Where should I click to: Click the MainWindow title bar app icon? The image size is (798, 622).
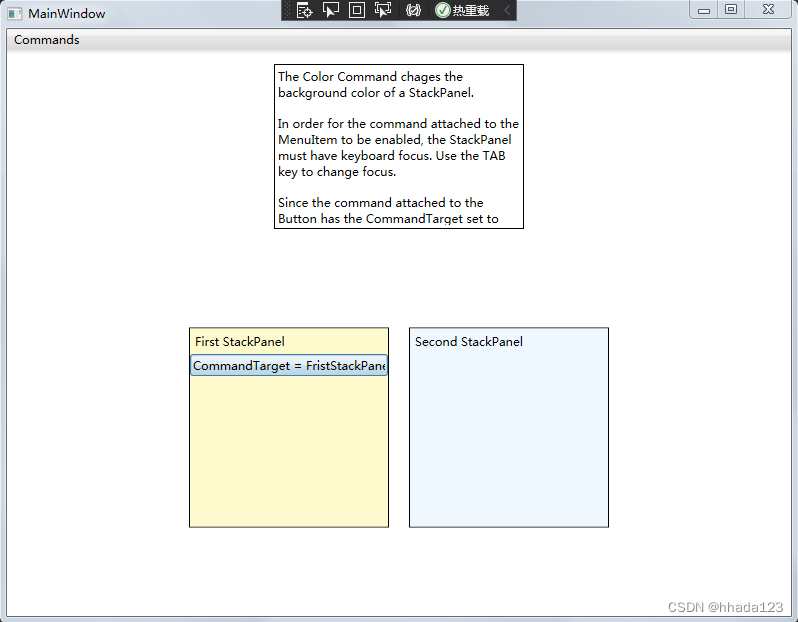(15, 14)
